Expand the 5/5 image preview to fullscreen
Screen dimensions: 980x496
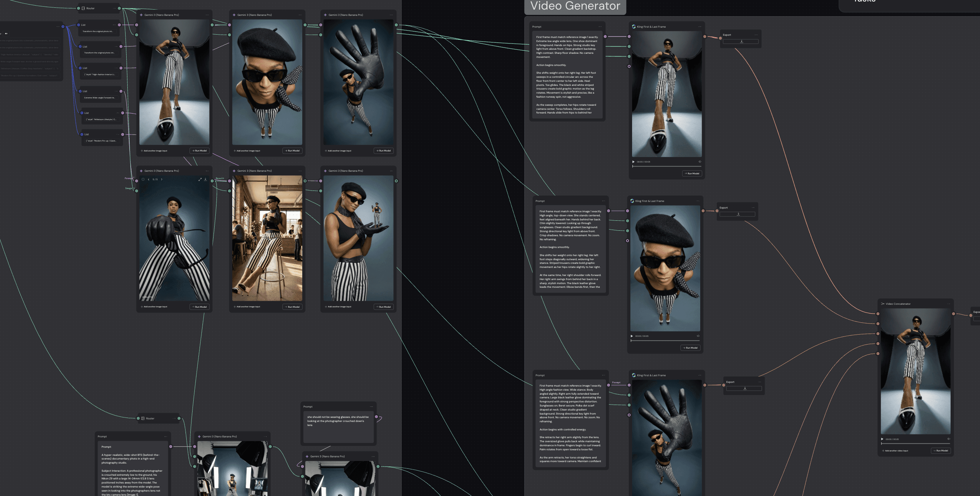coord(200,179)
